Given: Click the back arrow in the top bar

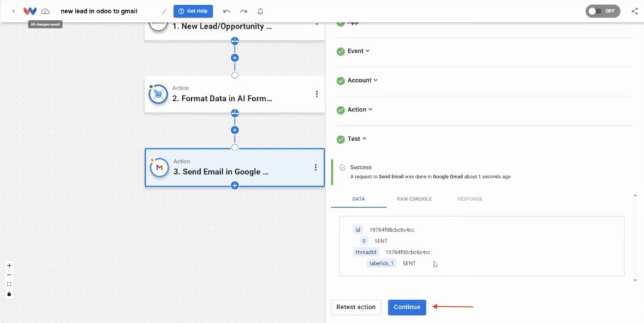Looking at the screenshot, I should coord(14,11).
